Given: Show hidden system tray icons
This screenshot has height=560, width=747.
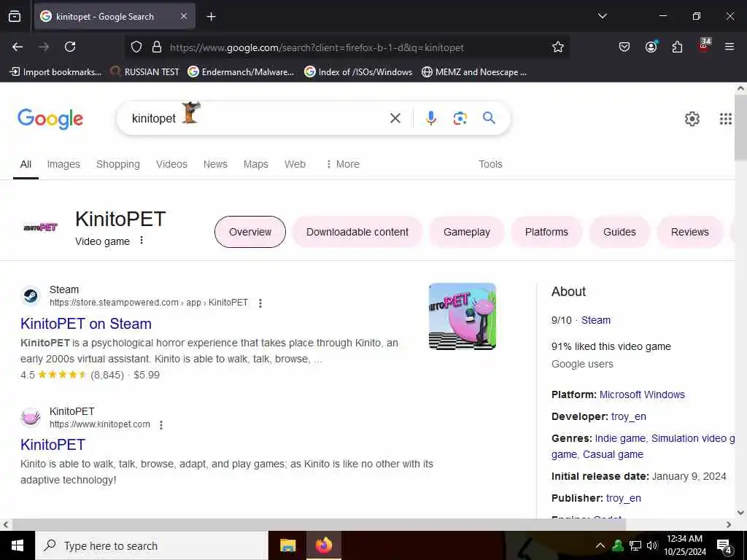Looking at the screenshot, I should (600, 545).
